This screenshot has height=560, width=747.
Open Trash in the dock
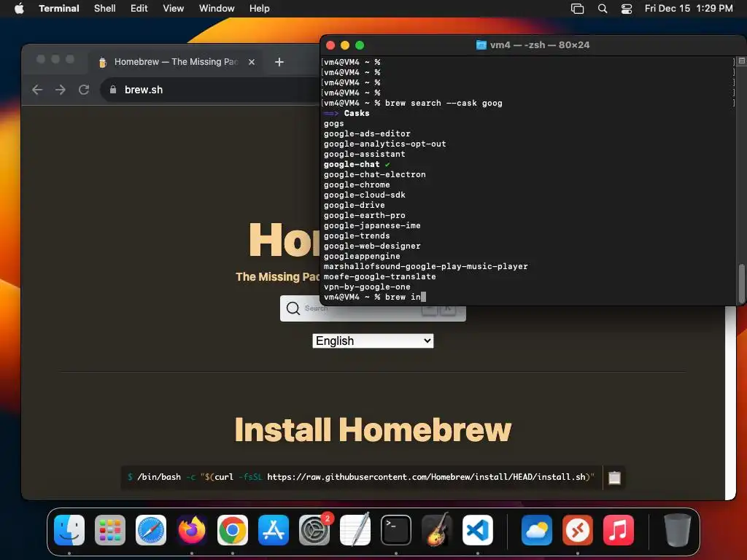677,530
